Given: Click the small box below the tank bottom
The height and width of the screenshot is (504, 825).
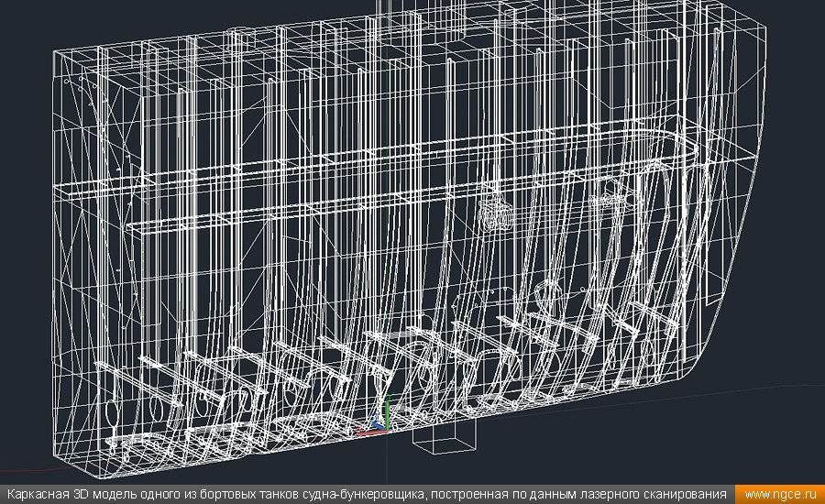Looking at the screenshot, I should pyautogui.click(x=444, y=435).
